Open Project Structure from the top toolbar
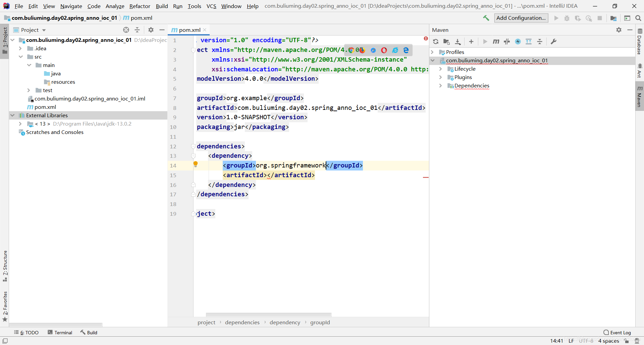 tap(613, 18)
